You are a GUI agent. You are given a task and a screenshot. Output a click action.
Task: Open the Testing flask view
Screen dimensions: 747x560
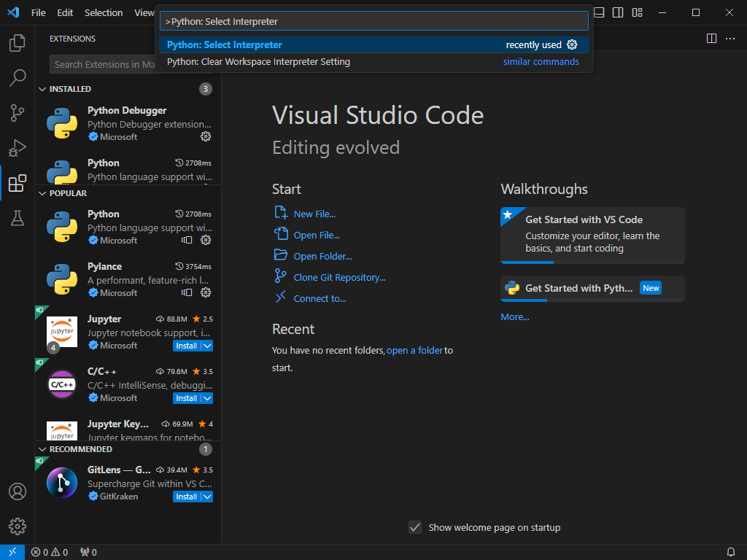[18, 218]
